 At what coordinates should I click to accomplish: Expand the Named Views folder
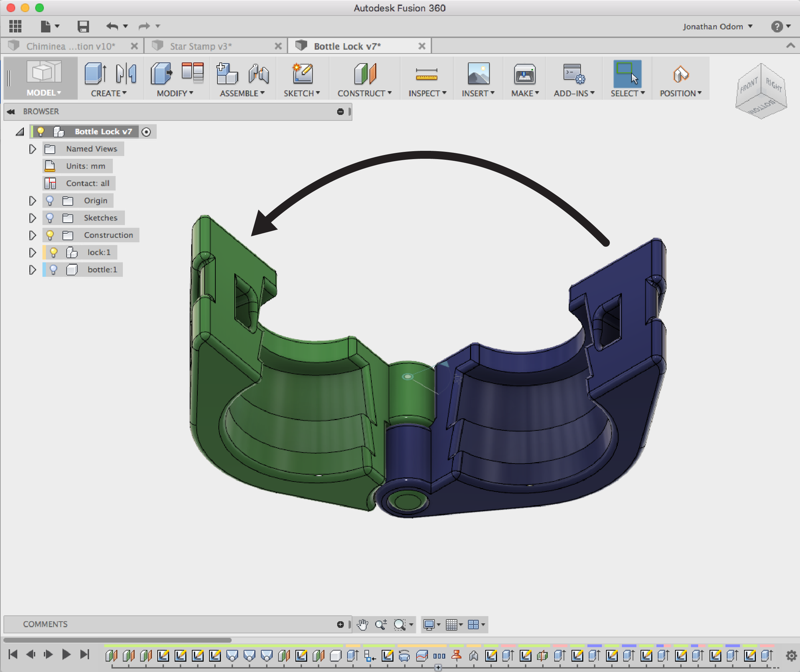click(x=32, y=149)
